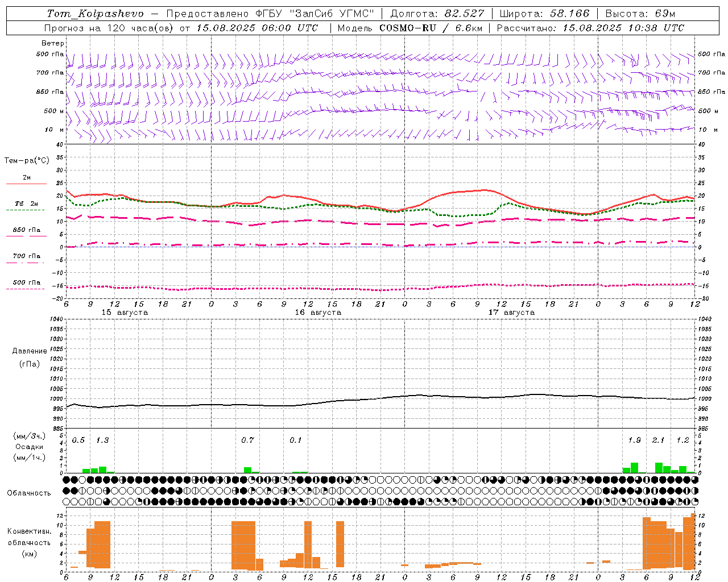Click the Td 2м legend entry
Image resolution: width=728 pixels, height=582 pixels.
click(26, 203)
